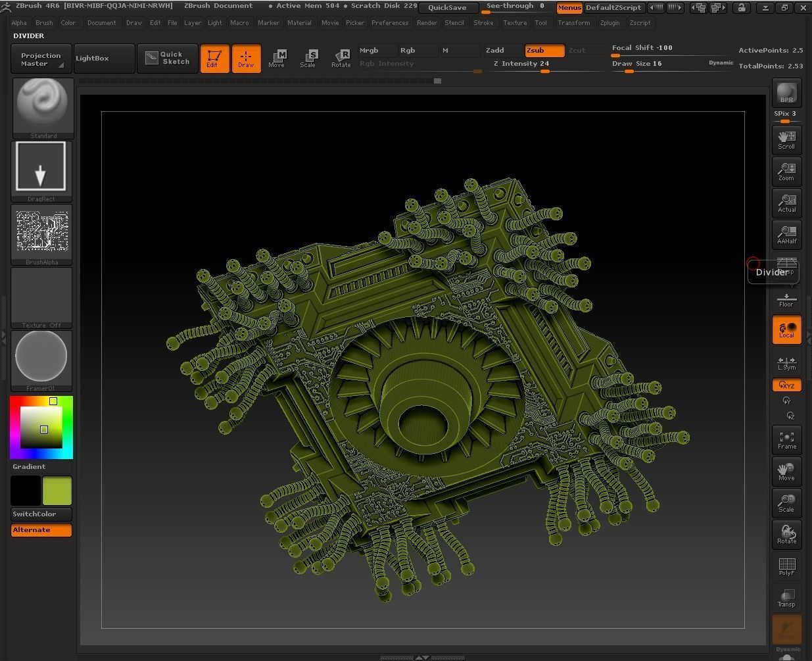Screen dimensions: 812x661
Task: Toggle L.Sym local symmetry
Action: pos(786,362)
